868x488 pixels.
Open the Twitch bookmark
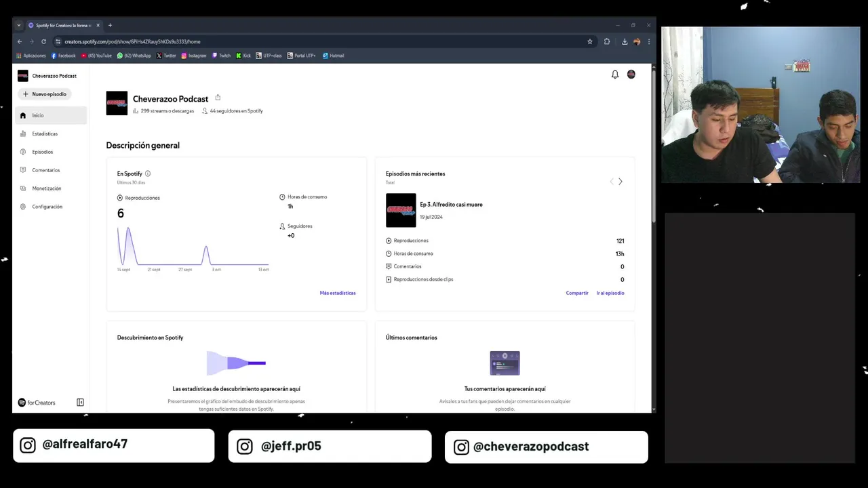(221, 56)
